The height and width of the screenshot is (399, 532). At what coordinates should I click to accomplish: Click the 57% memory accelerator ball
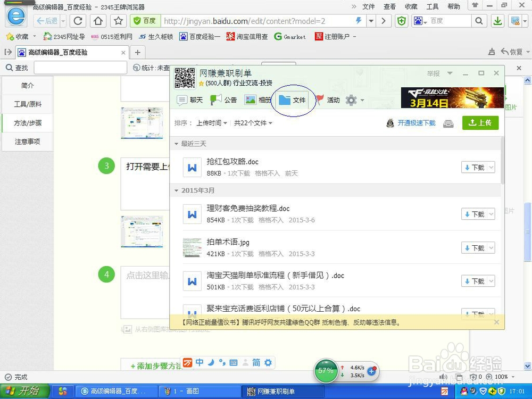tap(326, 371)
